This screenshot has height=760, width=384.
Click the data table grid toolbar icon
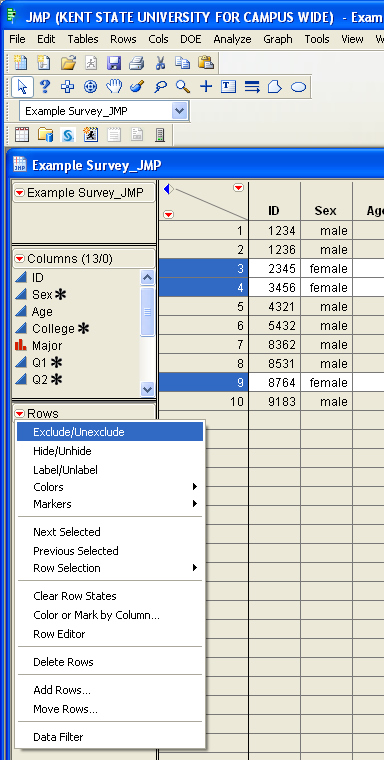click(x=22, y=134)
